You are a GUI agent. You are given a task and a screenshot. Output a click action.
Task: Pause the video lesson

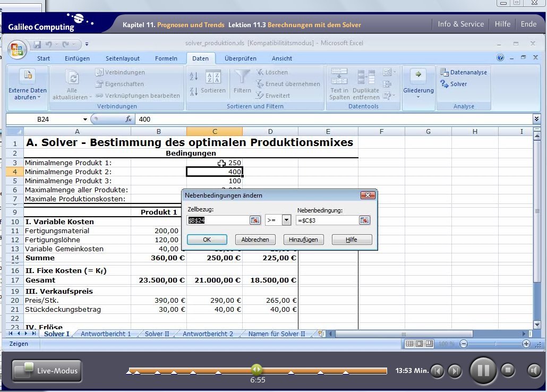(483, 370)
